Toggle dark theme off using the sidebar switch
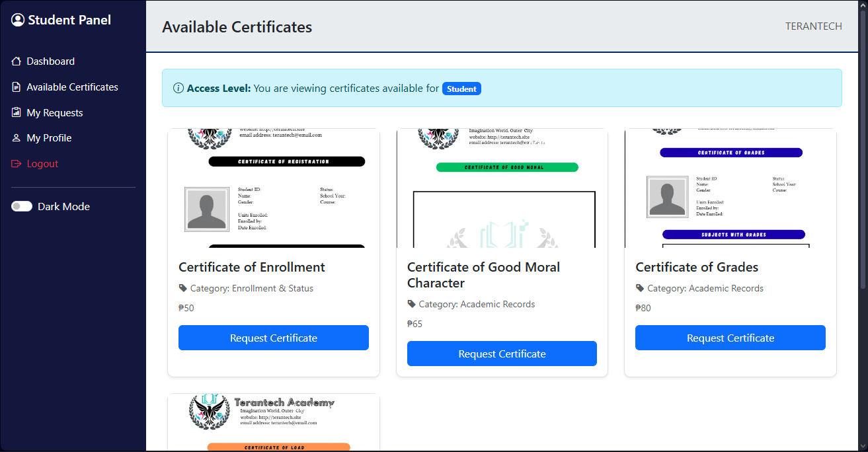The width and height of the screenshot is (868, 452). (x=22, y=206)
